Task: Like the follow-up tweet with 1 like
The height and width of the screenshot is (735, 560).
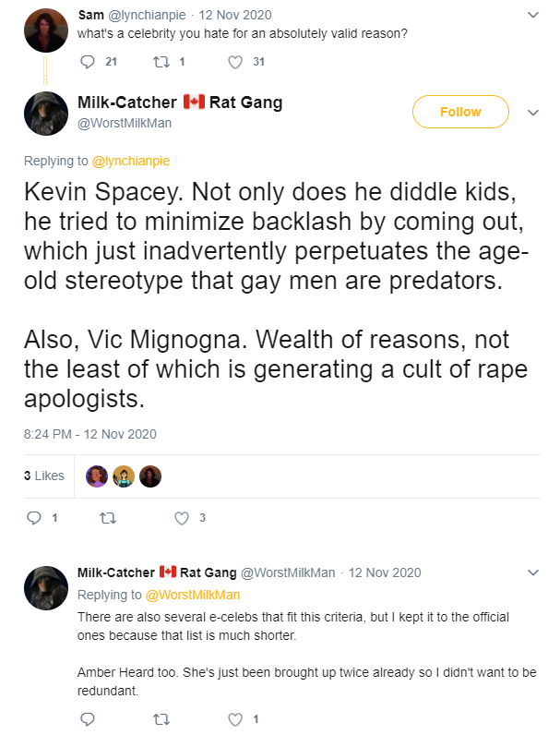Action: click(235, 719)
